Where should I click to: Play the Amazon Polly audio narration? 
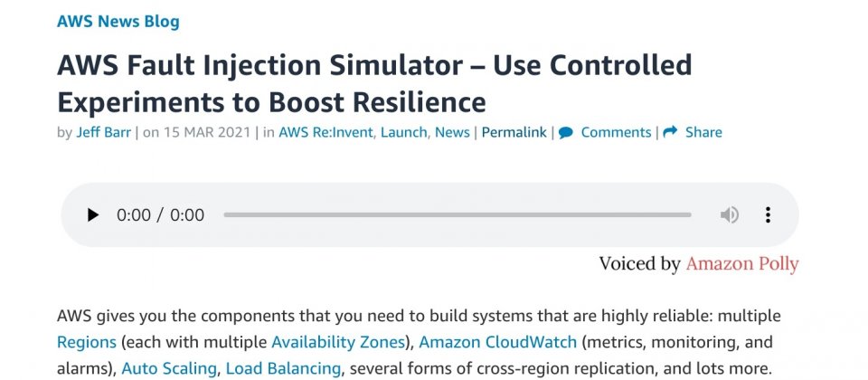coord(93,215)
